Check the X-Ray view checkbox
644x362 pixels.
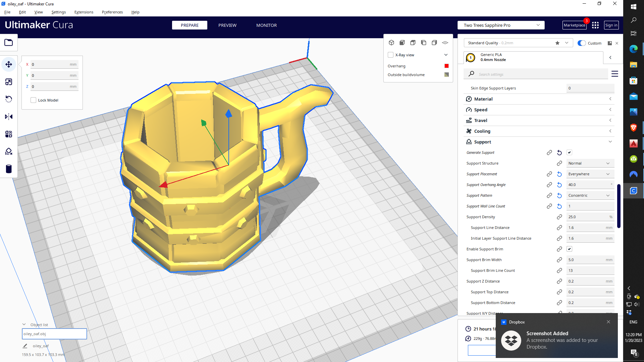(x=390, y=55)
